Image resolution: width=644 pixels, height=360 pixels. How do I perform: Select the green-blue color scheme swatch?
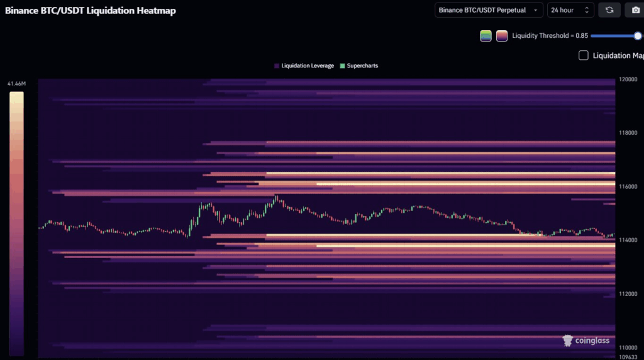click(x=486, y=36)
